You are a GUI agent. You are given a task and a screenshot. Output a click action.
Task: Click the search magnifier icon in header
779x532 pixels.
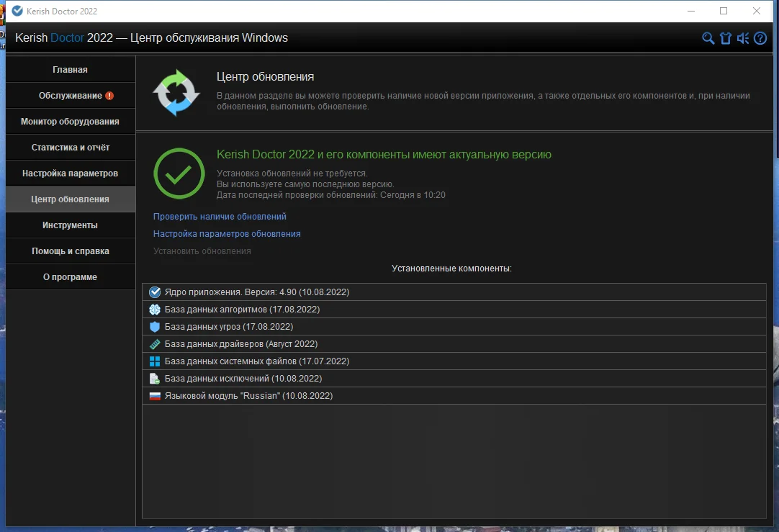(x=708, y=38)
